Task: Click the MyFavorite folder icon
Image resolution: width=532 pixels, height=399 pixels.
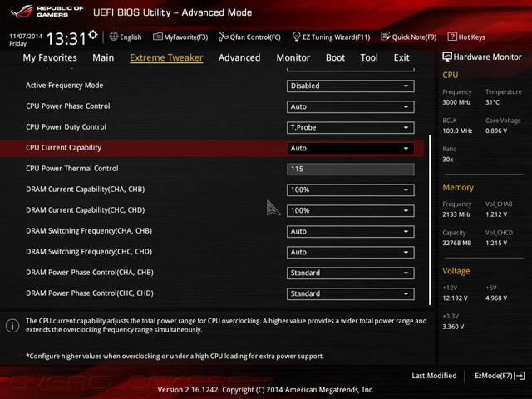Action: click(x=157, y=37)
